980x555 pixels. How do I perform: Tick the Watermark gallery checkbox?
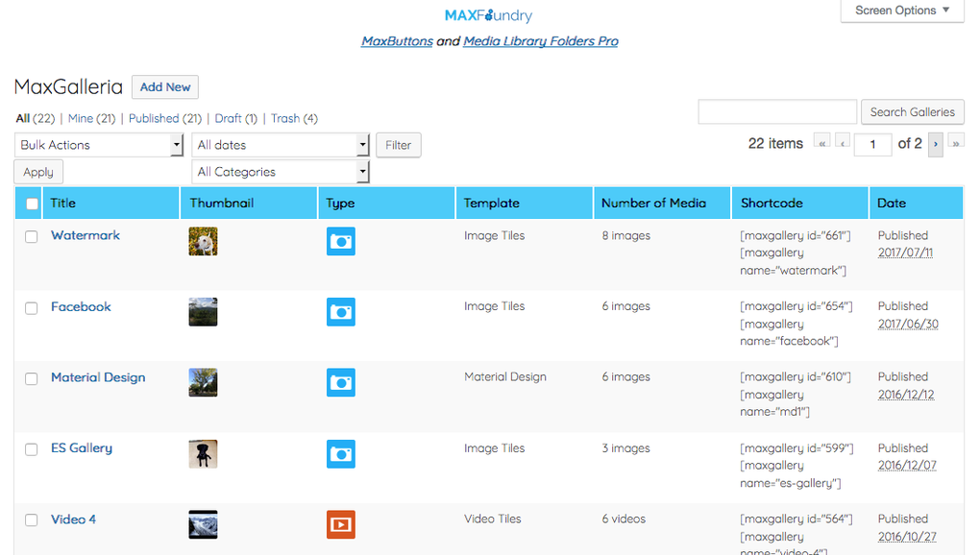pos(32,236)
